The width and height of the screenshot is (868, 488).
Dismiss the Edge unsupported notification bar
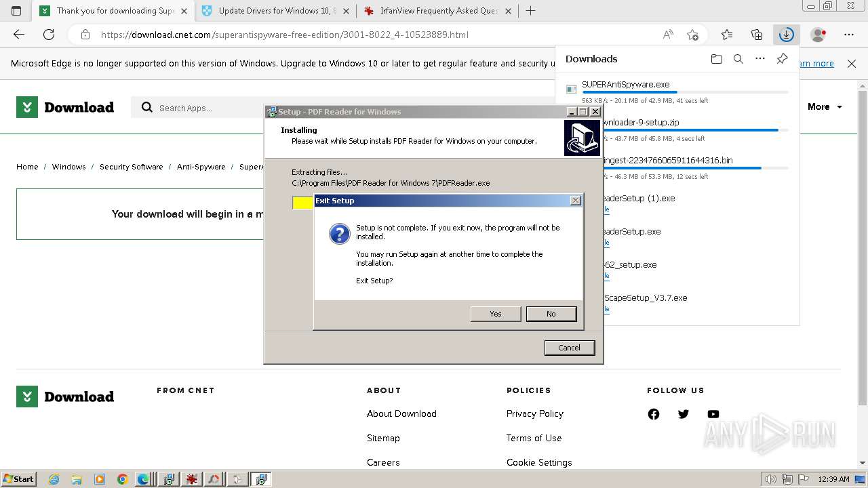[852, 63]
